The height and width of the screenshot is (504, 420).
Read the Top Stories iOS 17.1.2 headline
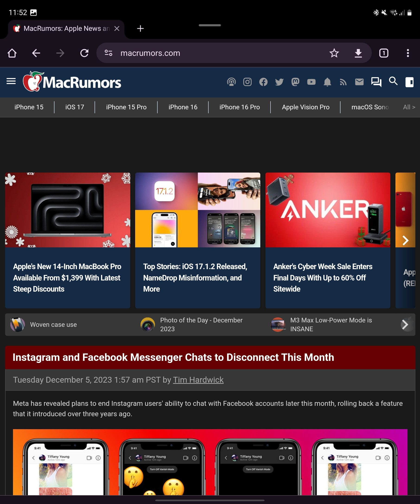coord(195,278)
